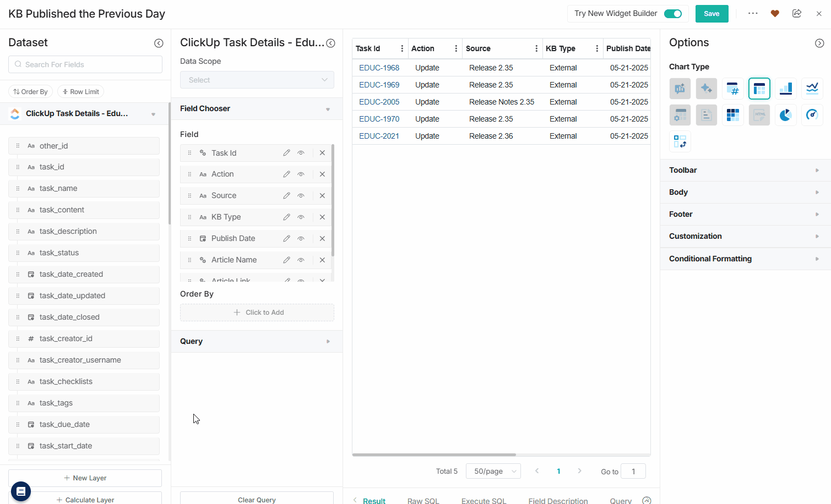
Task: Choose the gauge chart type
Action: [812, 115]
